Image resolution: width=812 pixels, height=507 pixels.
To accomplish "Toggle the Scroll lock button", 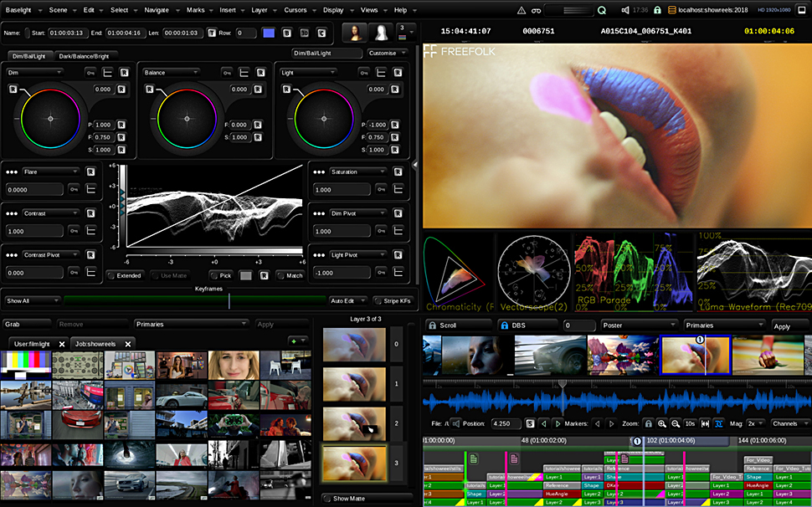I will [x=455, y=325].
